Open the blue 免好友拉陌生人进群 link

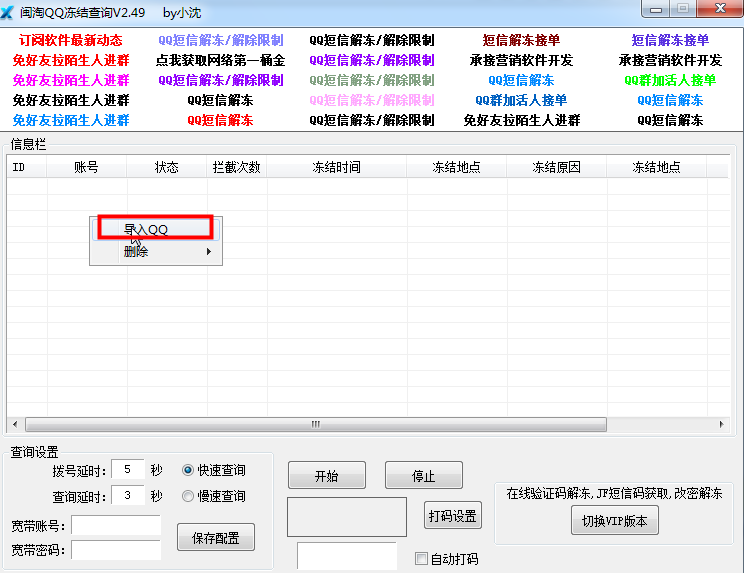[71, 120]
